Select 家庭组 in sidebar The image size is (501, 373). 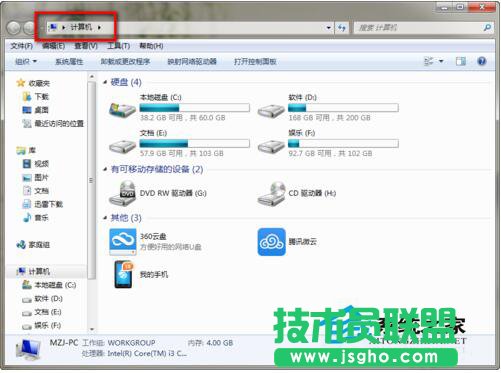(33, 245)
